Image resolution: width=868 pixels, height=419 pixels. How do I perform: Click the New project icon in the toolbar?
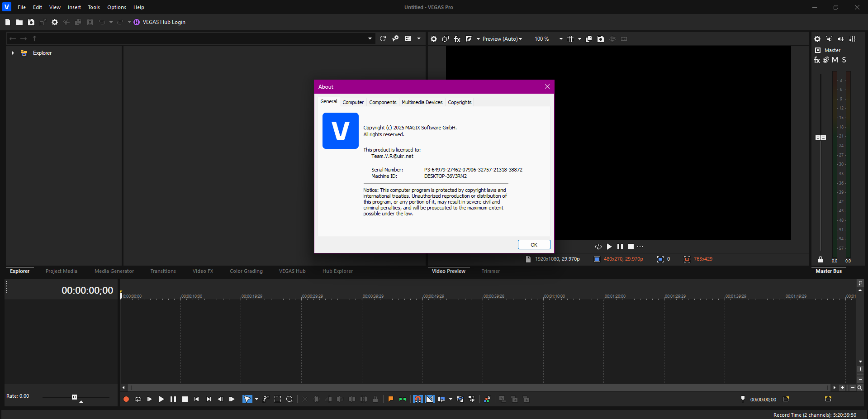coord(8,22)
